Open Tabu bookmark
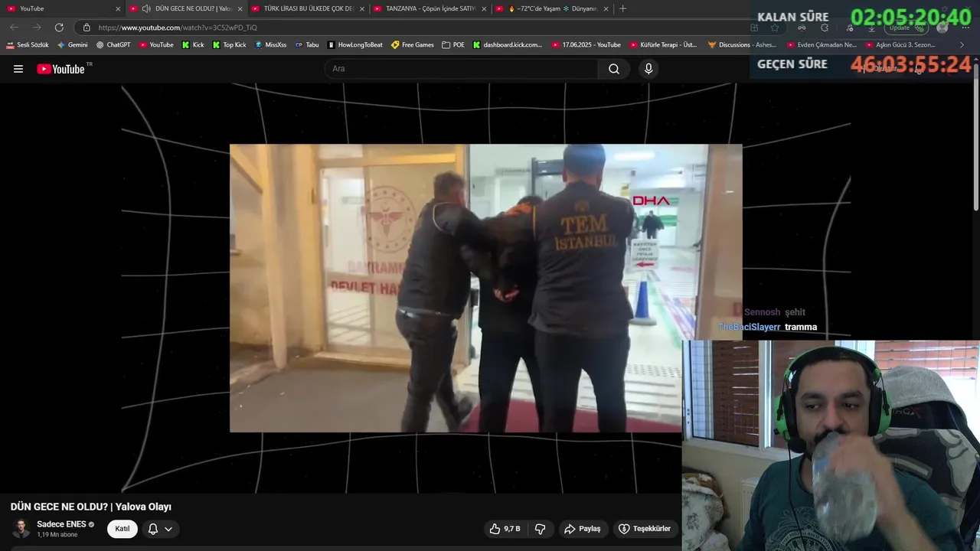 click(307, 45)
